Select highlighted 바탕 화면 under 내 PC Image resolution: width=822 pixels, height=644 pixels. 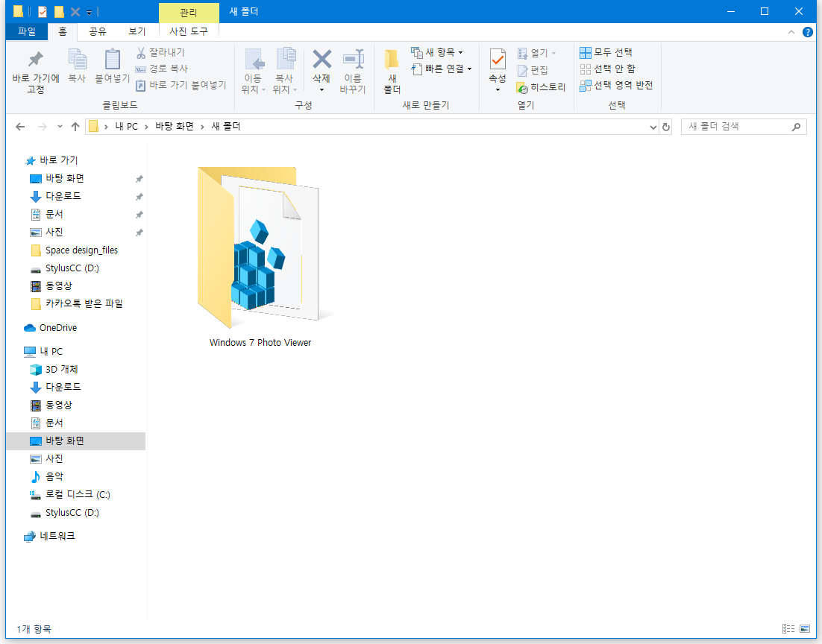coord(76,441)
